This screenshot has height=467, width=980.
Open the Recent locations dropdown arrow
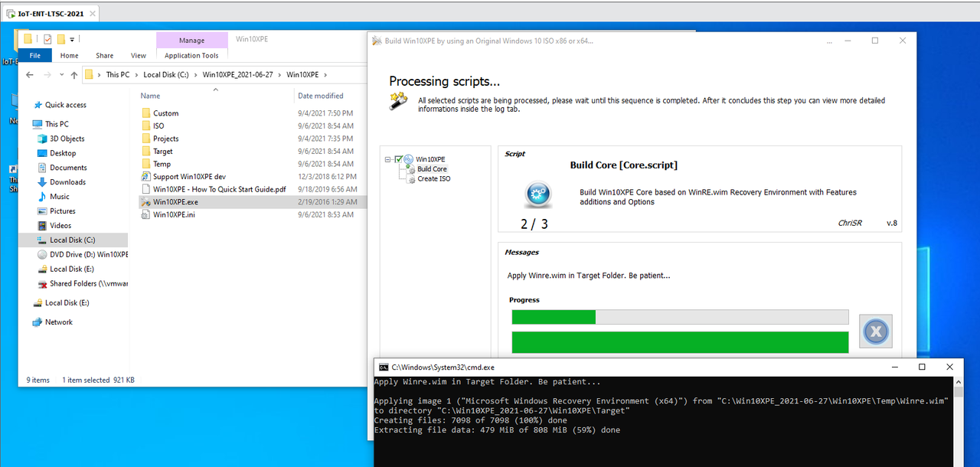click(61, 75)
